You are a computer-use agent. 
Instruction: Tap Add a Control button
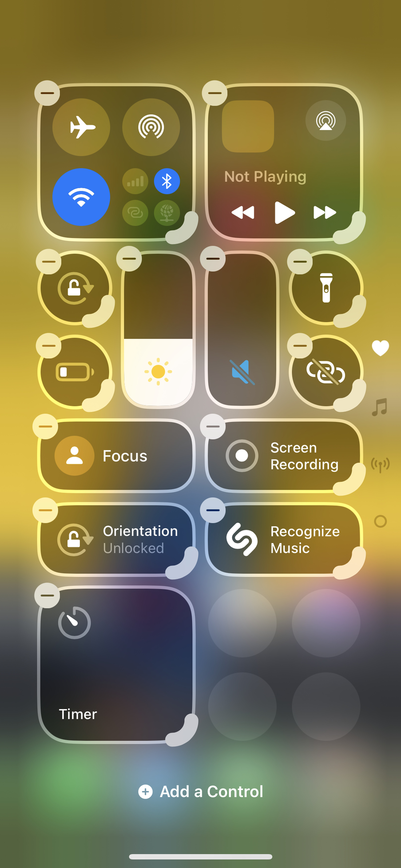tap(200, 791)
